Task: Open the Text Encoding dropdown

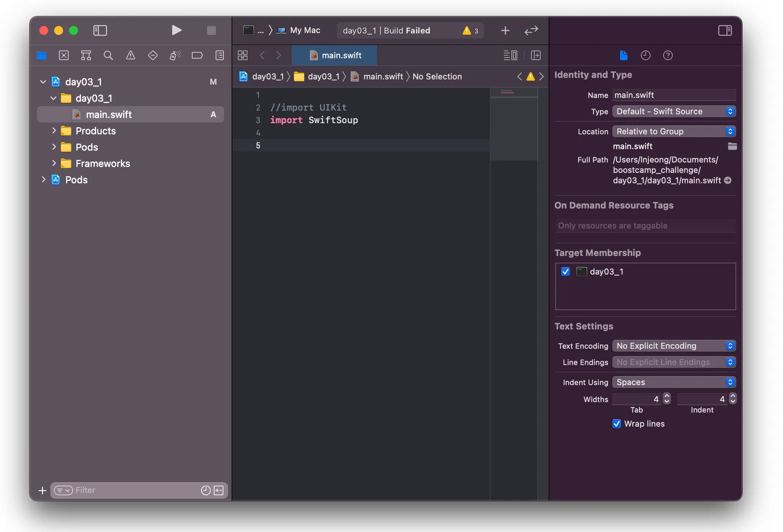Action: coord(674,345)
